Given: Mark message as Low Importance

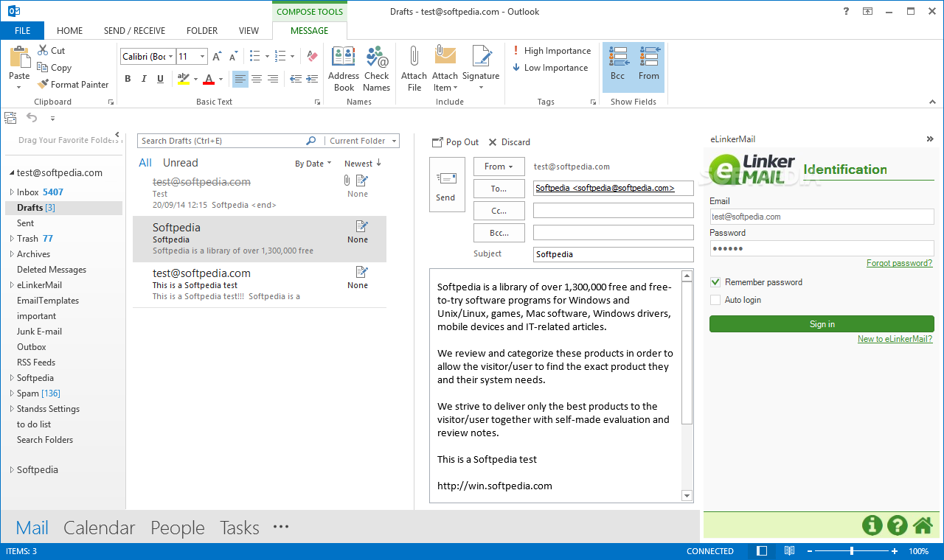Looking at the screenshot, I should (x=550, y=68).
